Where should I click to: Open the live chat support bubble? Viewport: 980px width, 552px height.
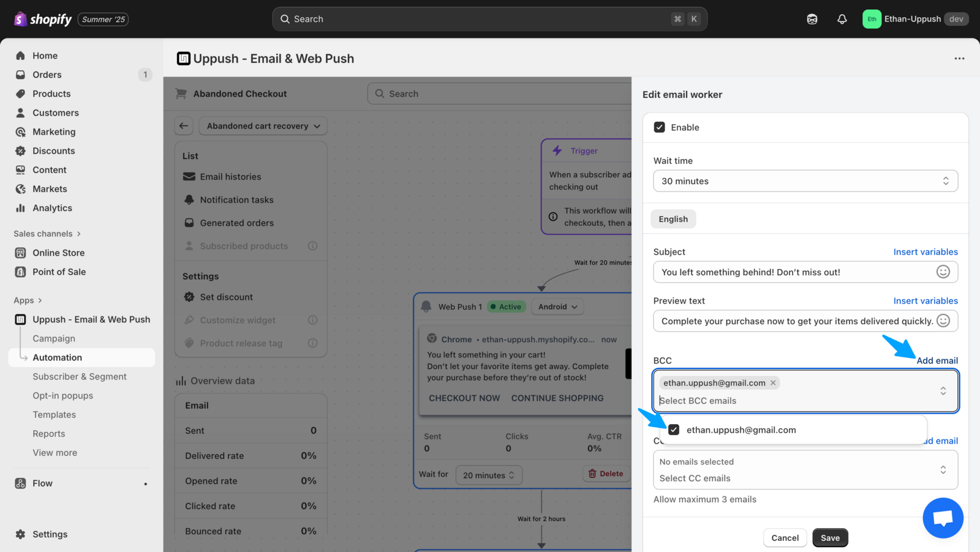[942, 518]
